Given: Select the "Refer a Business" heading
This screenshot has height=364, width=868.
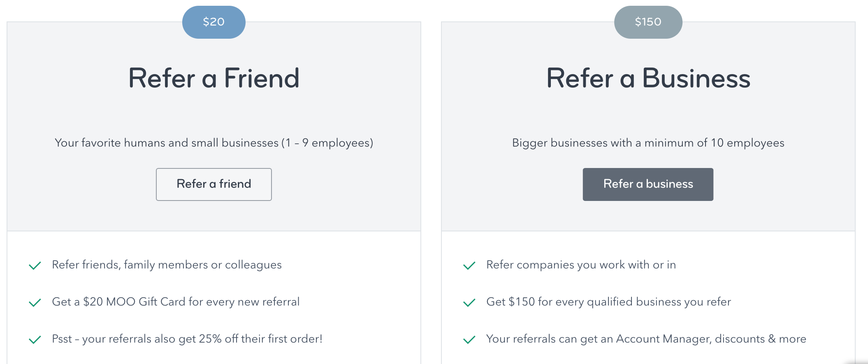Looking at the screenshot, I should [x=648, y=78].
